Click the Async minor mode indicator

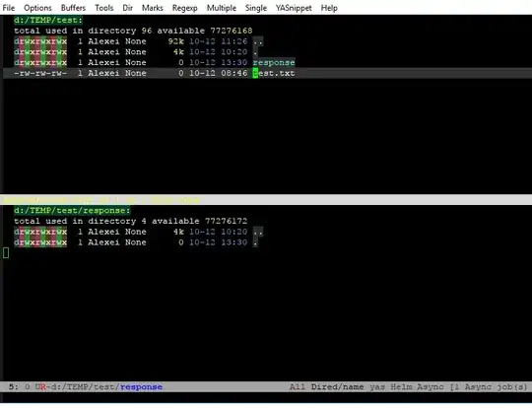[x=431, y=387]
